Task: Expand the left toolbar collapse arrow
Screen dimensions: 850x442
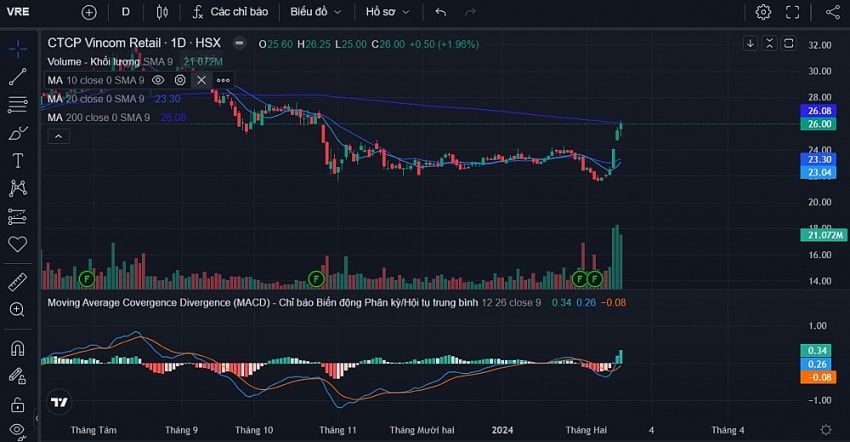Action: 37,418
